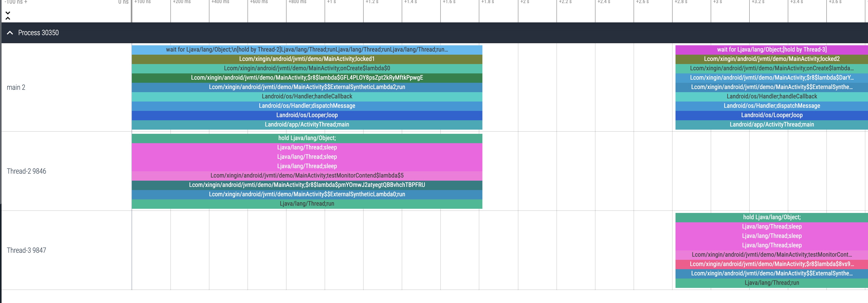The width and height of the screenshot is (868, 303).
Task: Select the Process 30350 header label
Action: coord(38,33)
